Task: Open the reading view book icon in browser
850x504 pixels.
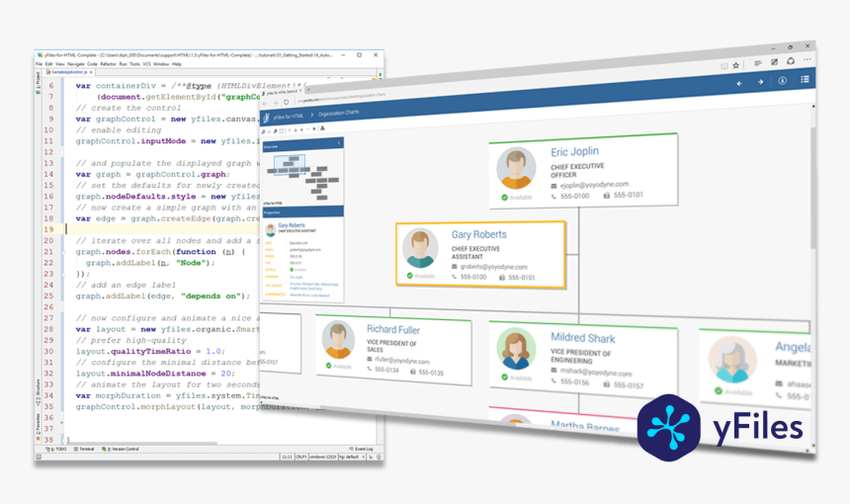Action: pos(724,66)
